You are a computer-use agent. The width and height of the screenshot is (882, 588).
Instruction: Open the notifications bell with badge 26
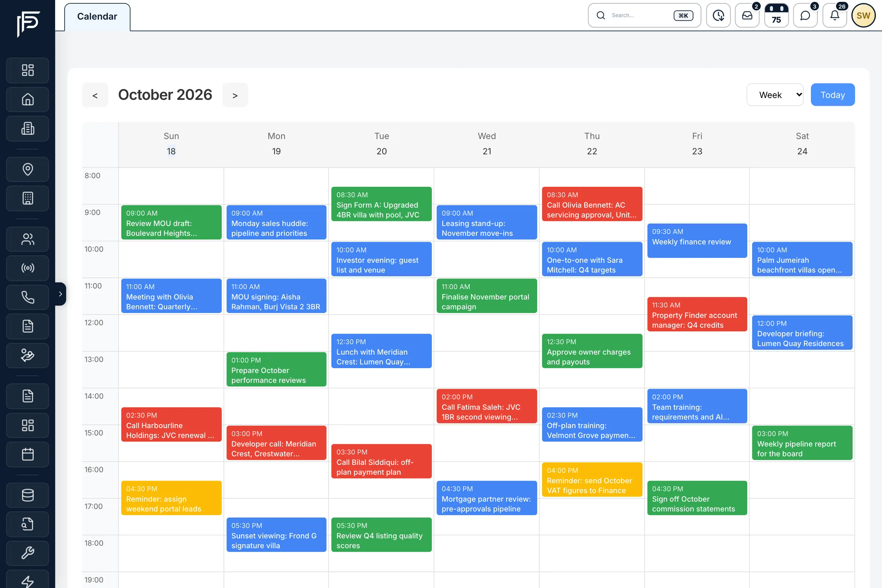(x=834, y=15)
